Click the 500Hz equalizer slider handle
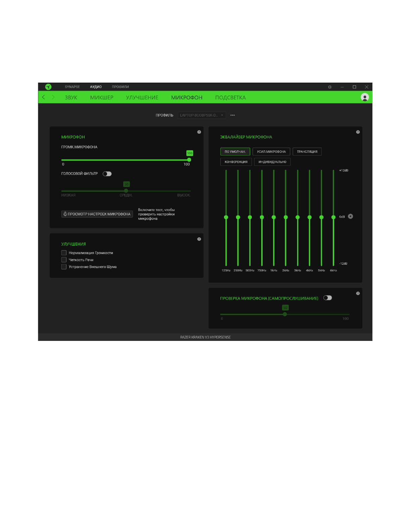This screenshot has height=532, width=411. pos(250,217)
